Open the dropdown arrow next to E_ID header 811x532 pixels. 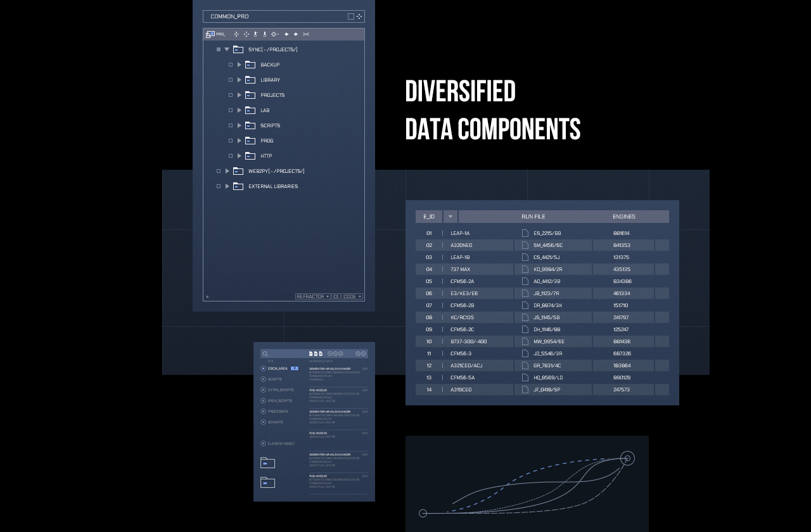450,217
